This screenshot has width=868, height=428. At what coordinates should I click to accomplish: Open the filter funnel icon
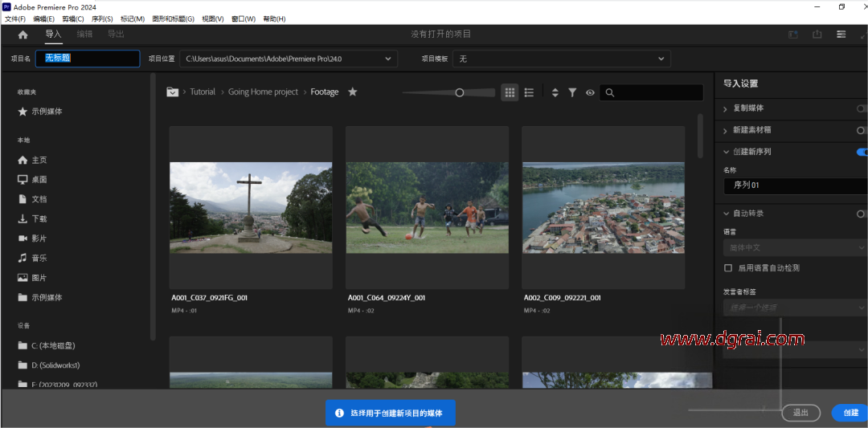[572, 92]
